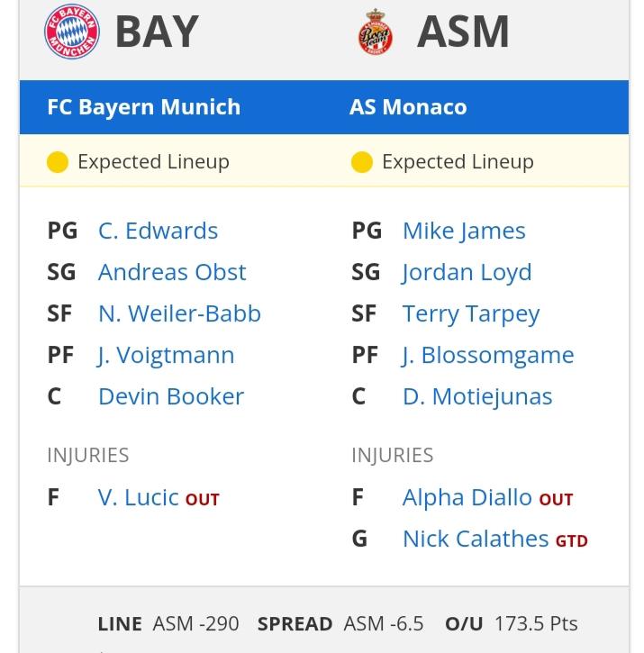Select N. Weiler-Babb in Bayern lineup
The width and height of the screenshot is (644, 653).
pyautogui.click(x=179, y=313)
